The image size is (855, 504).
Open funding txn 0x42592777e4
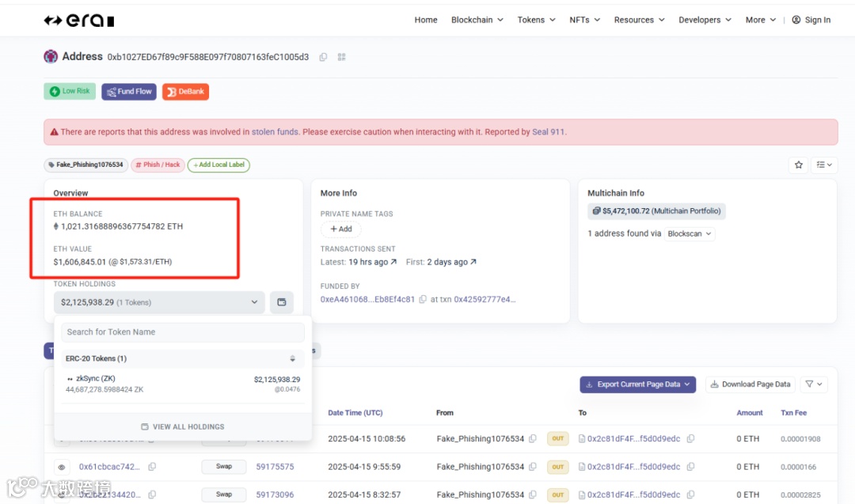pos(484,299)
